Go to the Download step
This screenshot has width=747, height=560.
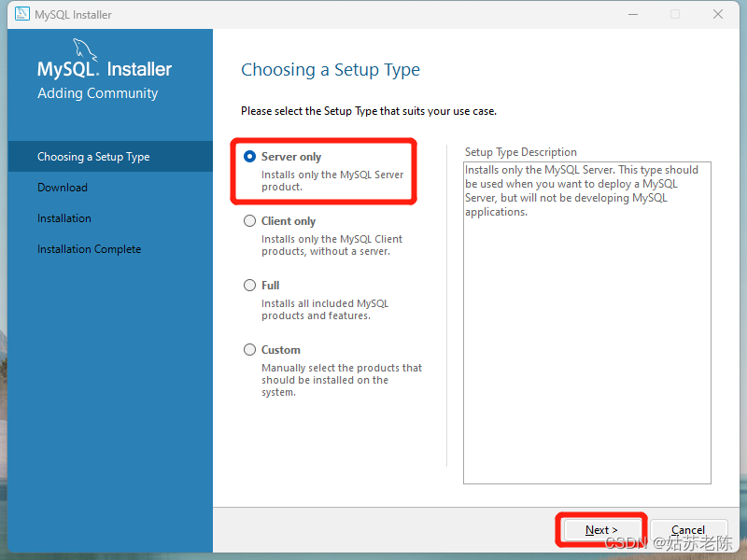[63, 188]
